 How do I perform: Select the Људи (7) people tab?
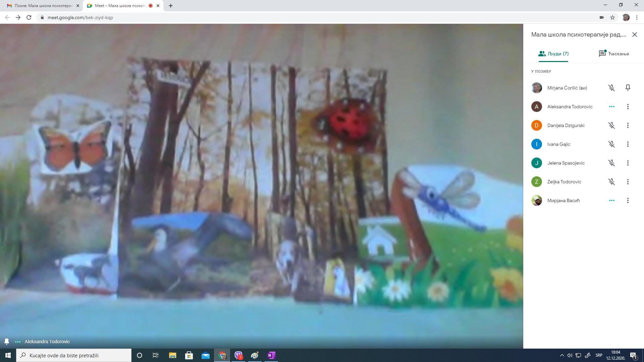tap(553, 54)
